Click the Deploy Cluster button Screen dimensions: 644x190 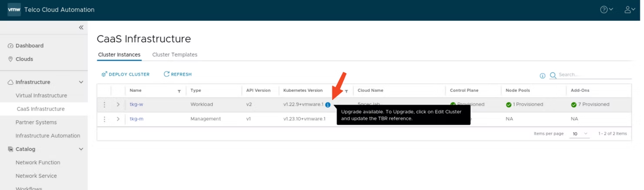[x=125, y=74]
